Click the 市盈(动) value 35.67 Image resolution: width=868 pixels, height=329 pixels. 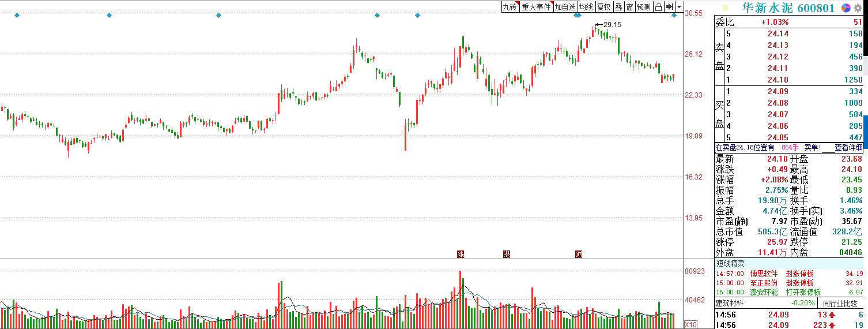coord(852,221)
